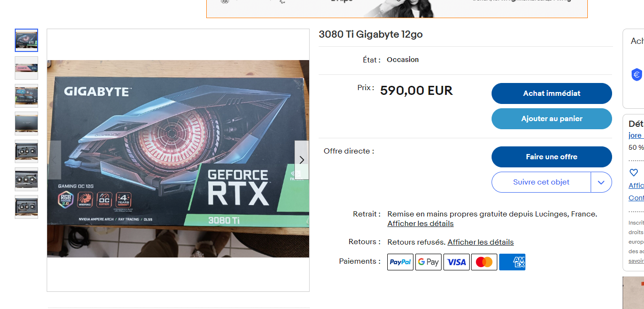Open Afficher les détails link beside Retours refusés
The height and width of the screenshot is (309, 644).
click(481, 242)
